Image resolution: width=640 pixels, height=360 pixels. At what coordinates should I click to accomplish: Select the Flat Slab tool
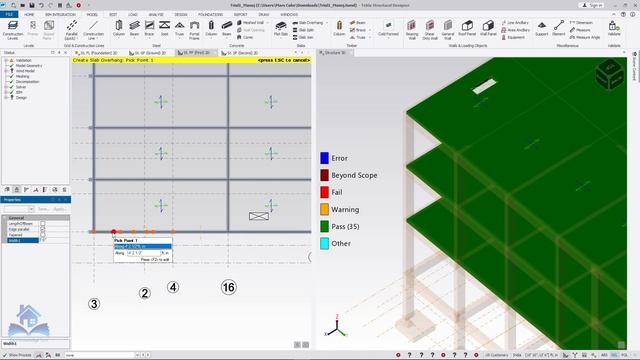[280, 29]
